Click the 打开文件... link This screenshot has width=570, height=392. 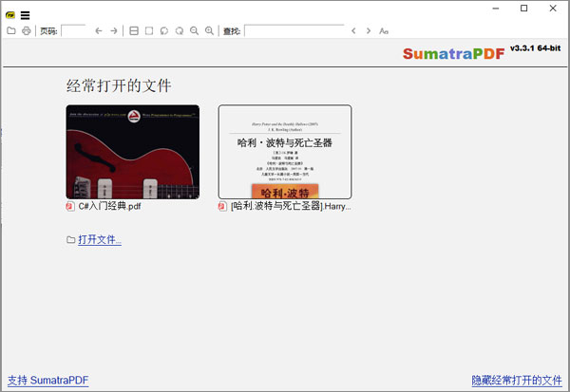coord(100,239)
